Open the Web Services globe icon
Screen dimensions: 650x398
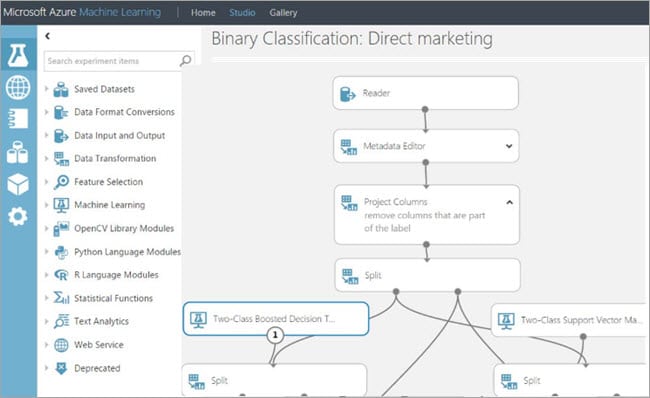tap(18, 87)
